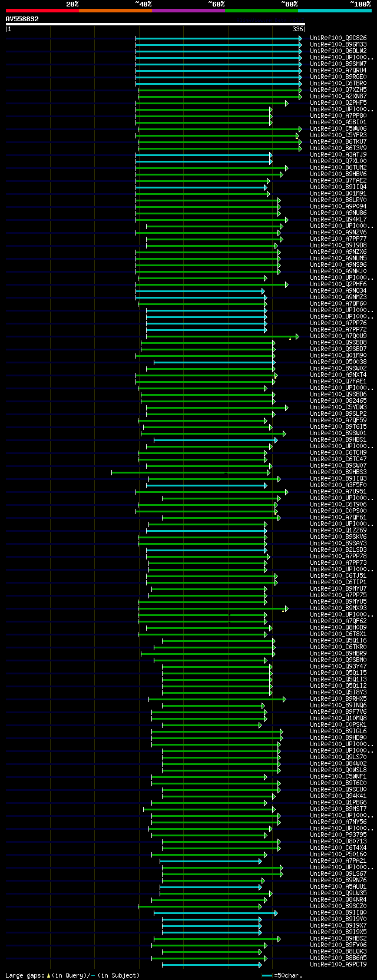This screenshot has height=980, width=377.
Task: Click label UniRef100_Q1ZZ69
Action: tap(338, 531)
